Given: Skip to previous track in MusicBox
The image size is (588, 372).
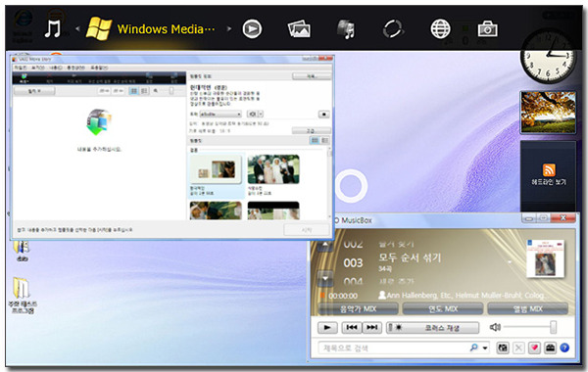Looking at the screenshot, I should pyautogui.click(x=352, y=327).
